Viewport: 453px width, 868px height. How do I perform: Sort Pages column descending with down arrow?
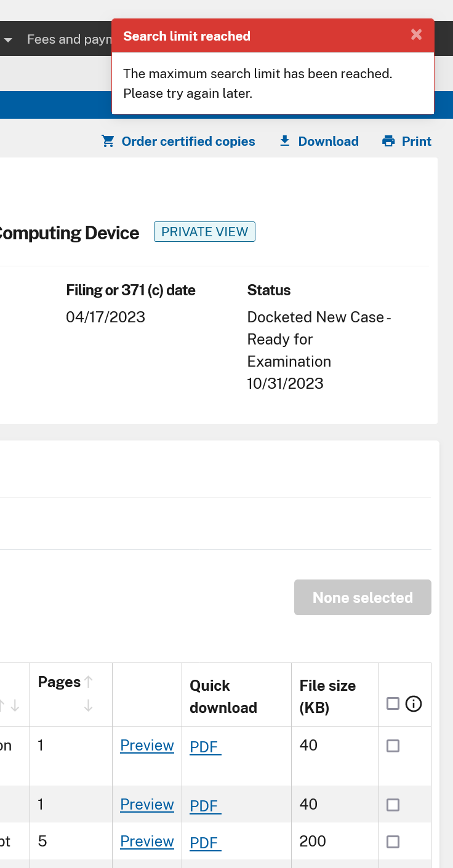[89, 706]
